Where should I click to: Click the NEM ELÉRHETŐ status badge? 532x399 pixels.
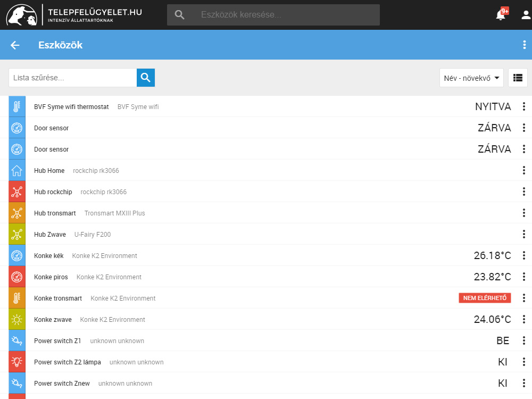click(x=485, y=298)
